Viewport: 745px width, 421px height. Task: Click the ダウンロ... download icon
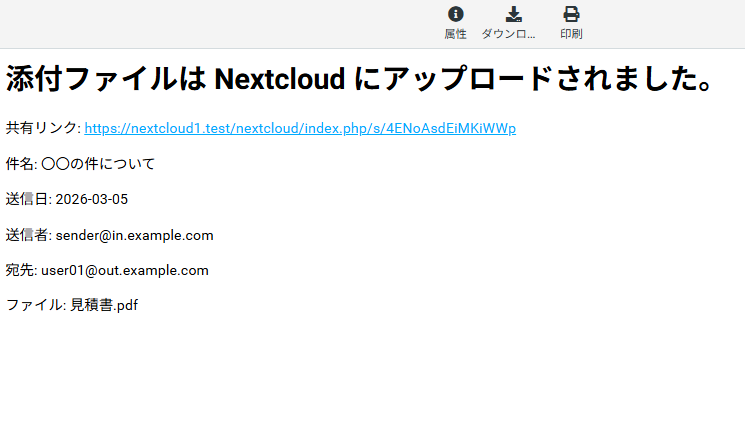click(x=513, y=14)
